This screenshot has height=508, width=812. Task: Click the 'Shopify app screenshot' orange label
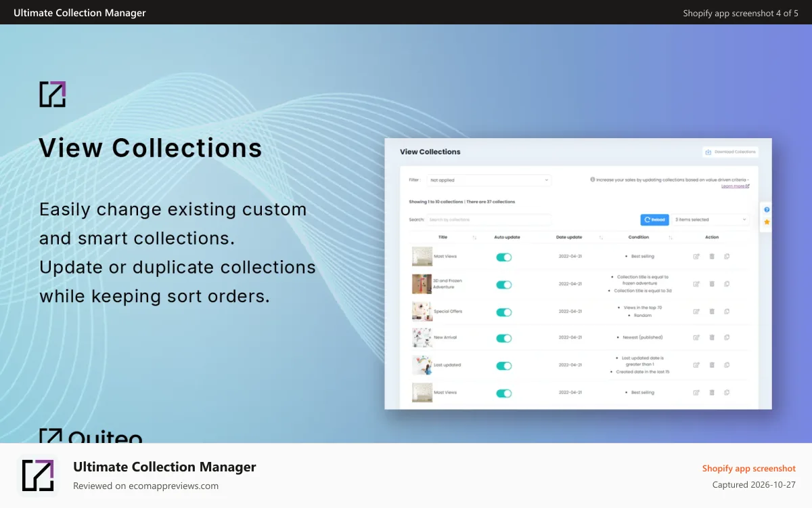[748, 469]
